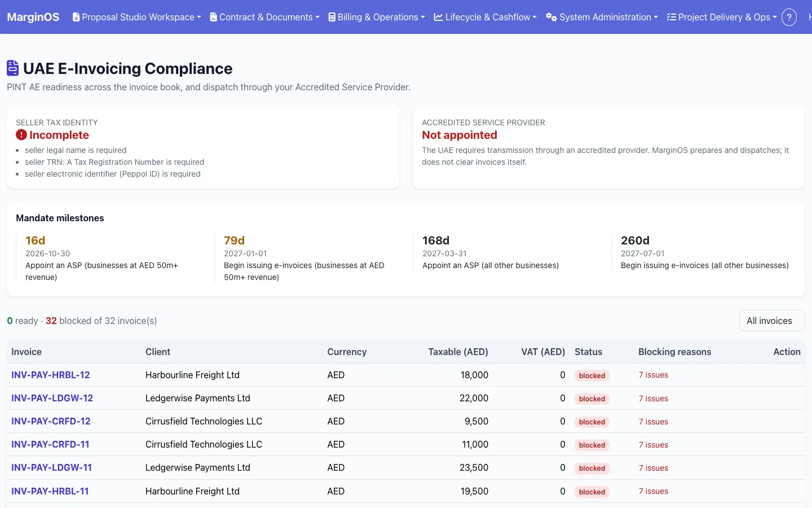Click the task list icon beside Project Delivery
812x508 pixels.
coord(672,17)
